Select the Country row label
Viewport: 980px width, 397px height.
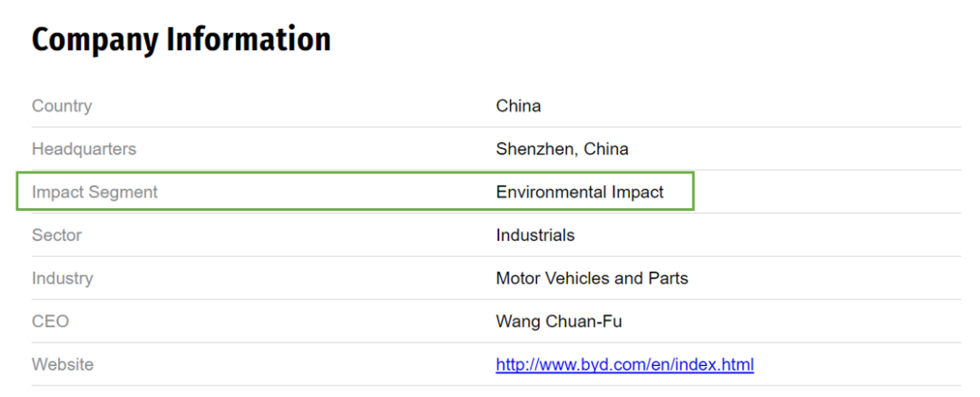coord(62,106)
